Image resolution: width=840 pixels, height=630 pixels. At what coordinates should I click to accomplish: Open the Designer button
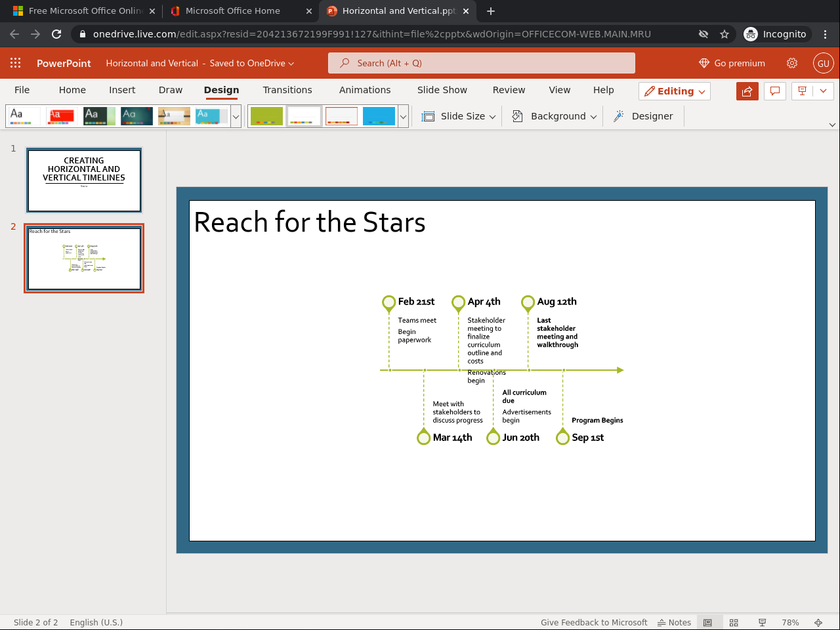click(643, 116)
